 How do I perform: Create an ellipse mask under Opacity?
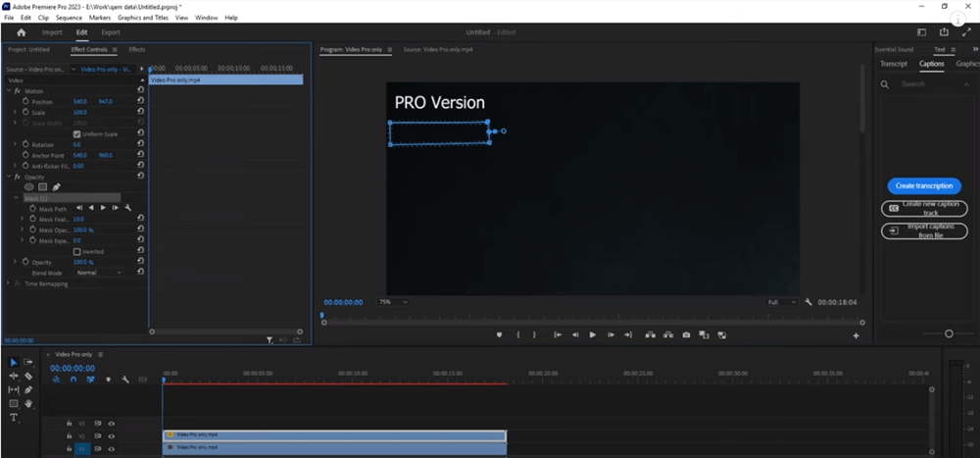coord(29,186)
